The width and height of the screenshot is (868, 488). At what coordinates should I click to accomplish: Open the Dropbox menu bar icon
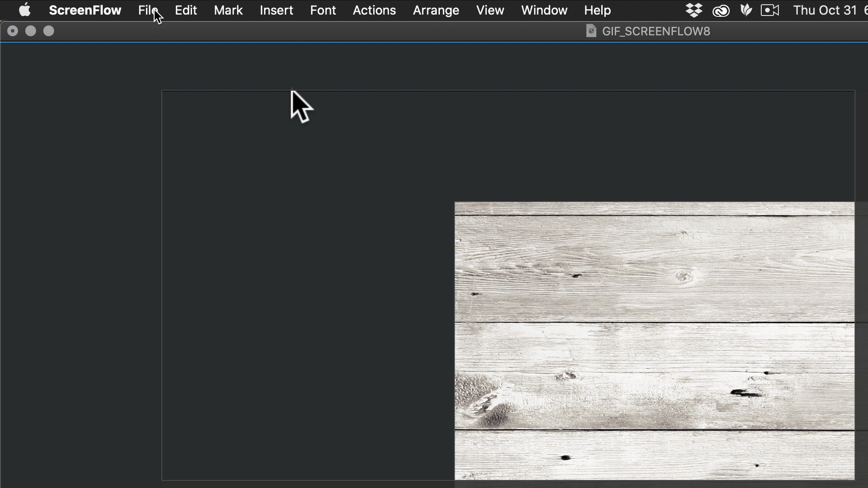(693, 10)
